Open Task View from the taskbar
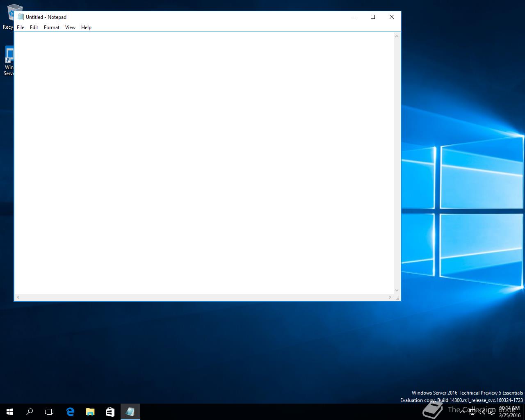Image resolution: width=525 pixels, height=420 pixels. coord(49,412)
